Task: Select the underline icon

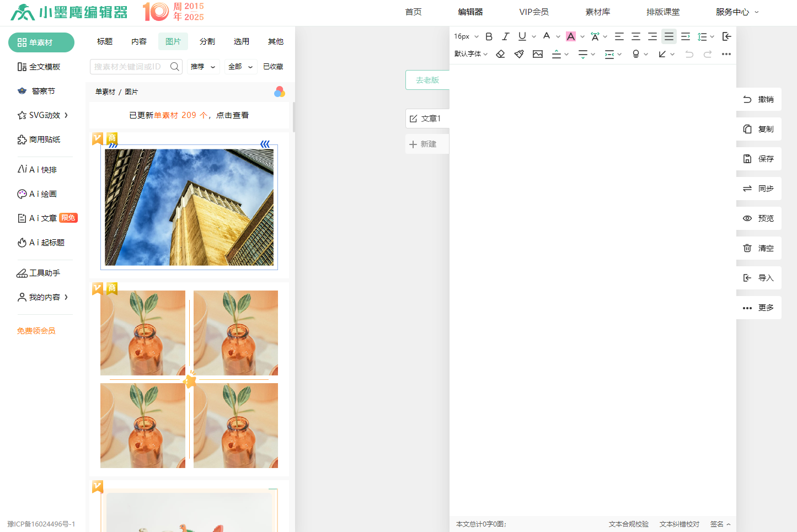Action: click(x=521, y=36)
